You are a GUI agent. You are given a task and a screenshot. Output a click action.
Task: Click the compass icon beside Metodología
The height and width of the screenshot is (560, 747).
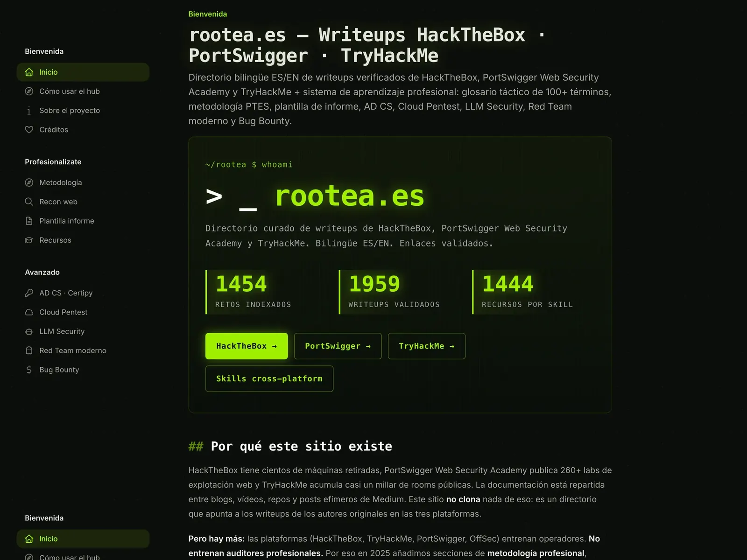click(29, 182)
